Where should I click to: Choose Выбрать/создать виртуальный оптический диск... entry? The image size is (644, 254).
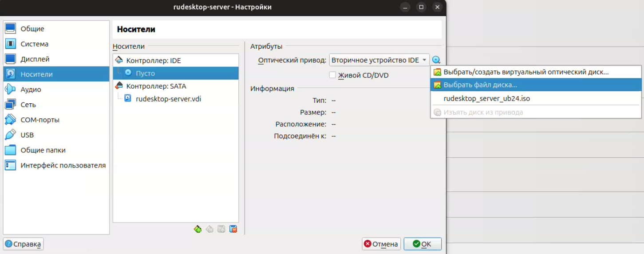coord(525,72)
